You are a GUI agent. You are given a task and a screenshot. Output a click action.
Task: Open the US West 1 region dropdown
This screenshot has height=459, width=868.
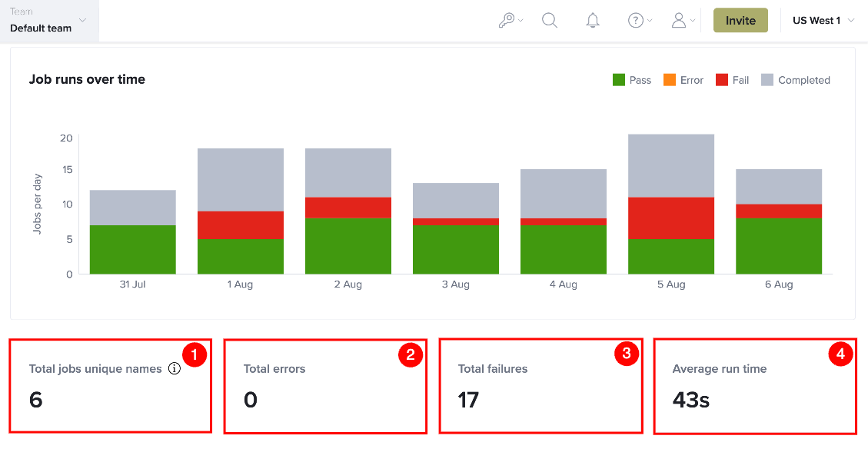[x=823, y=21]
